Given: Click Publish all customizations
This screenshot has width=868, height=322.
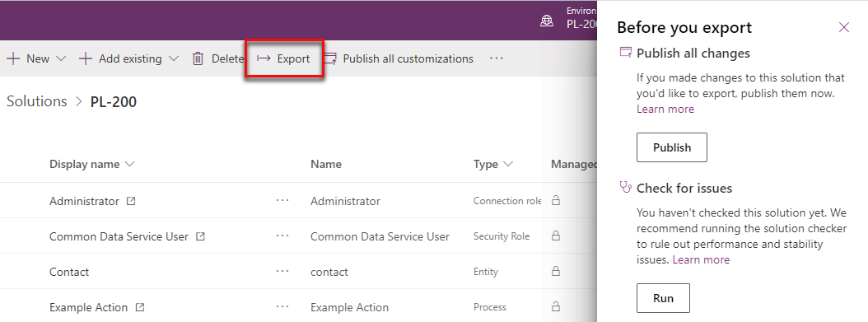Looking at the screenshot, I should tap(398, 58).
